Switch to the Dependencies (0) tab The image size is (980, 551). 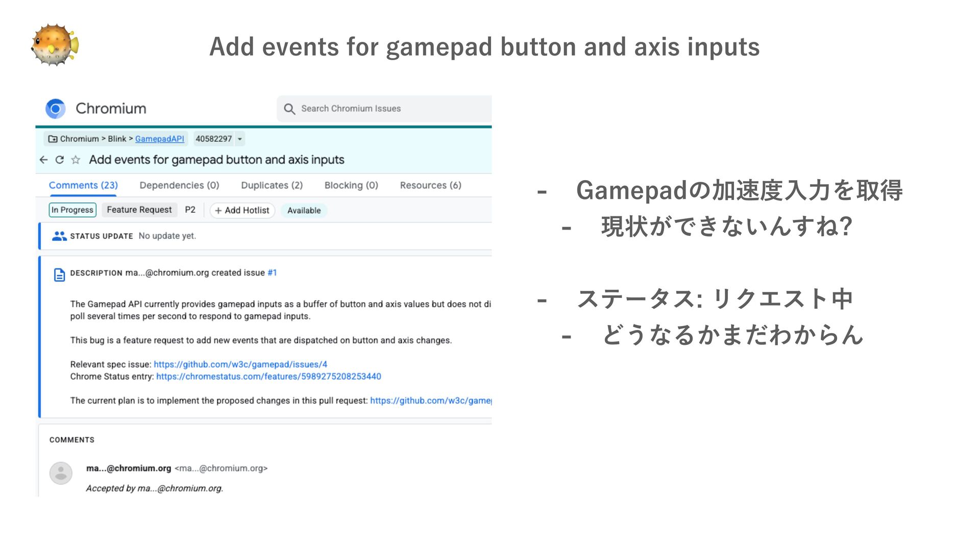[x=179, y=186]
